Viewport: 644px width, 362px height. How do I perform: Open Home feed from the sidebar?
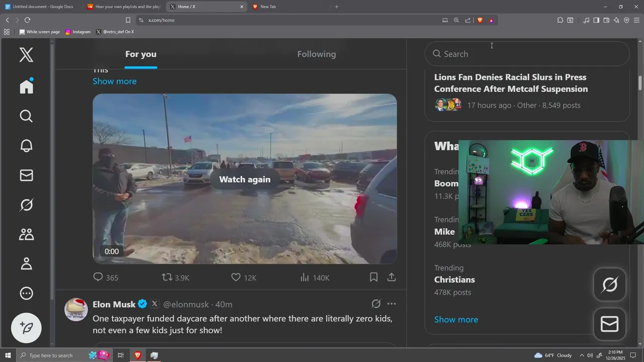(x=26, y=86)
